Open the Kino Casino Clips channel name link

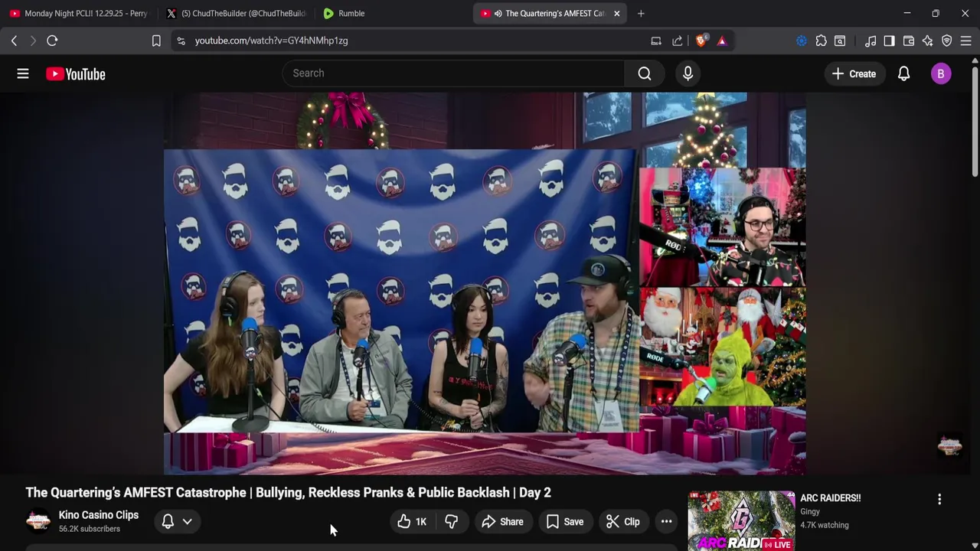[x=99, y=515]
